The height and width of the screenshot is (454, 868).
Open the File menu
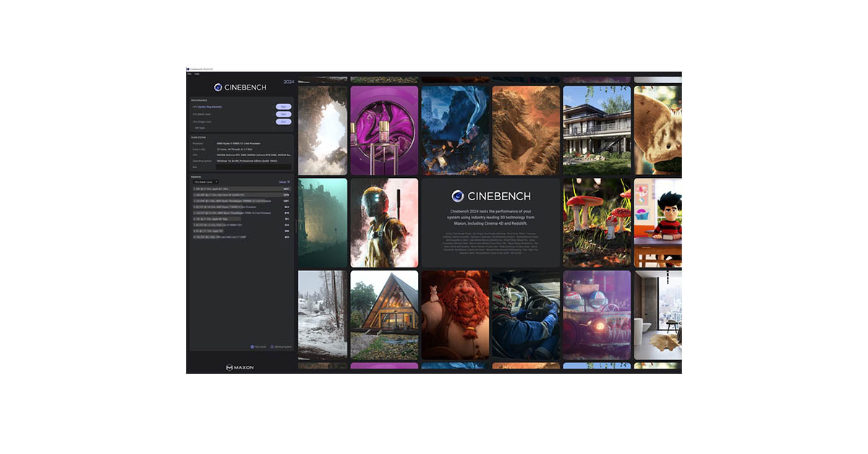coord(190,74)
